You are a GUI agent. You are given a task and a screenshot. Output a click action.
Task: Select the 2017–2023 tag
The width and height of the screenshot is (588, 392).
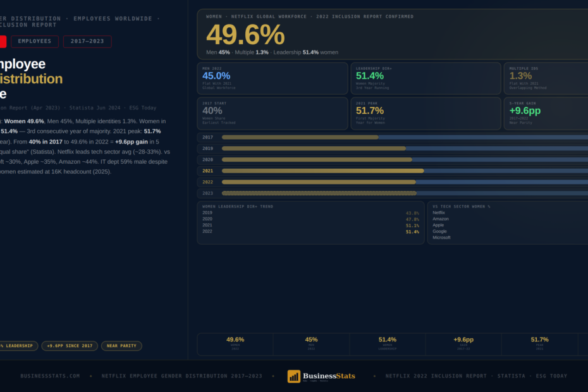tap(87, 41)
